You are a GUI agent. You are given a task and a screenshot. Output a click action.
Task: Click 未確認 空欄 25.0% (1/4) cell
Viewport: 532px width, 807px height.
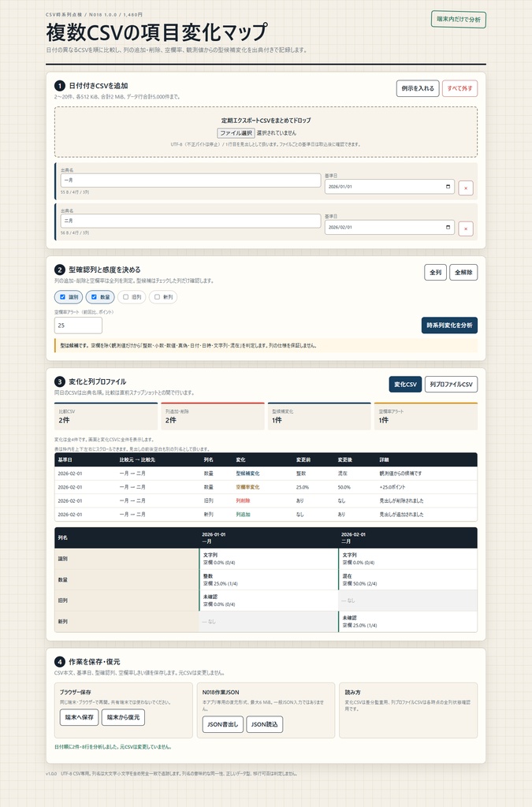tap(407, 622)
